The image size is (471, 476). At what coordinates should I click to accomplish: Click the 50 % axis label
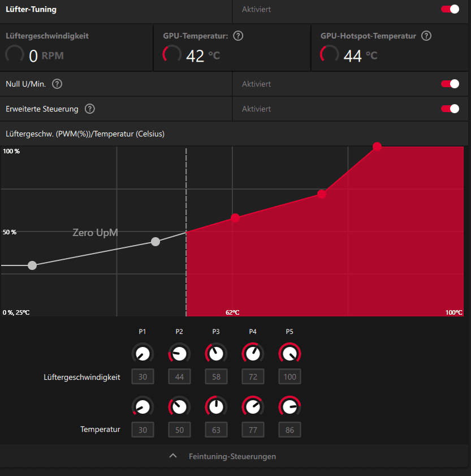point(10,232)
